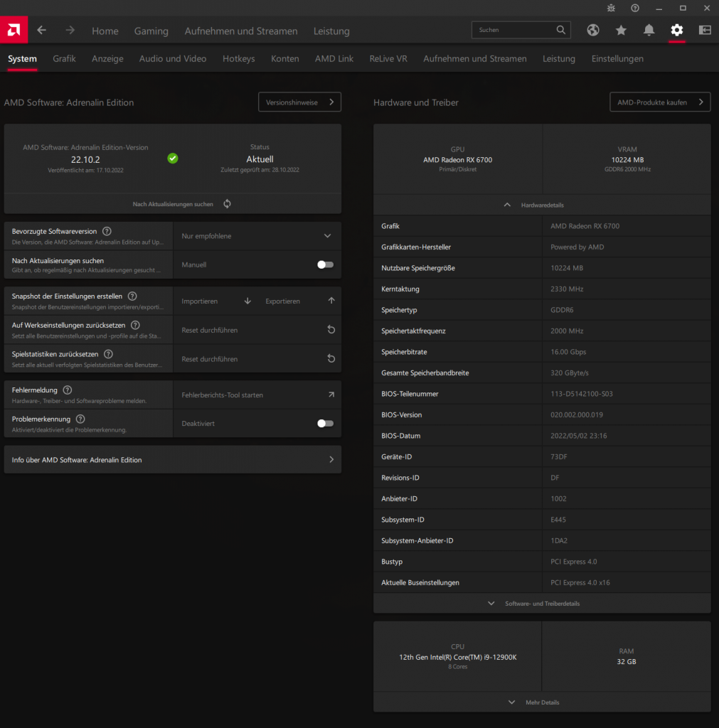Open the Konten tab

[284, 59]
